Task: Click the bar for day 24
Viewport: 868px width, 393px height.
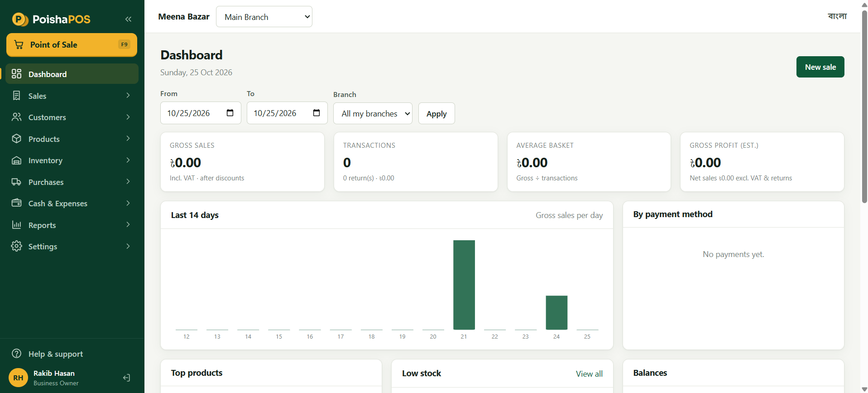Action: coord(556,312)
